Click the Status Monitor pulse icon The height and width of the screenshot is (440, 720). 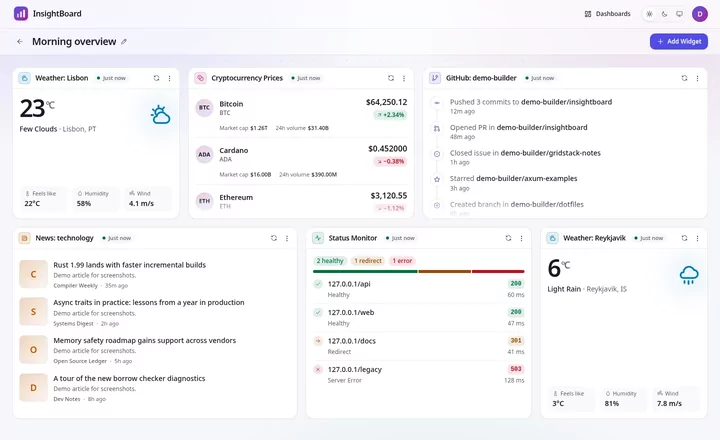point(318,238)
